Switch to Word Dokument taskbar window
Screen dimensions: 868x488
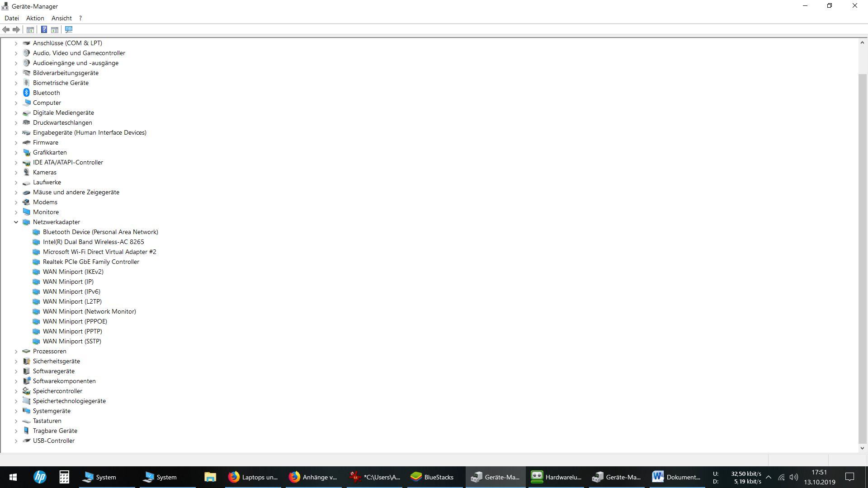point(676,477)
